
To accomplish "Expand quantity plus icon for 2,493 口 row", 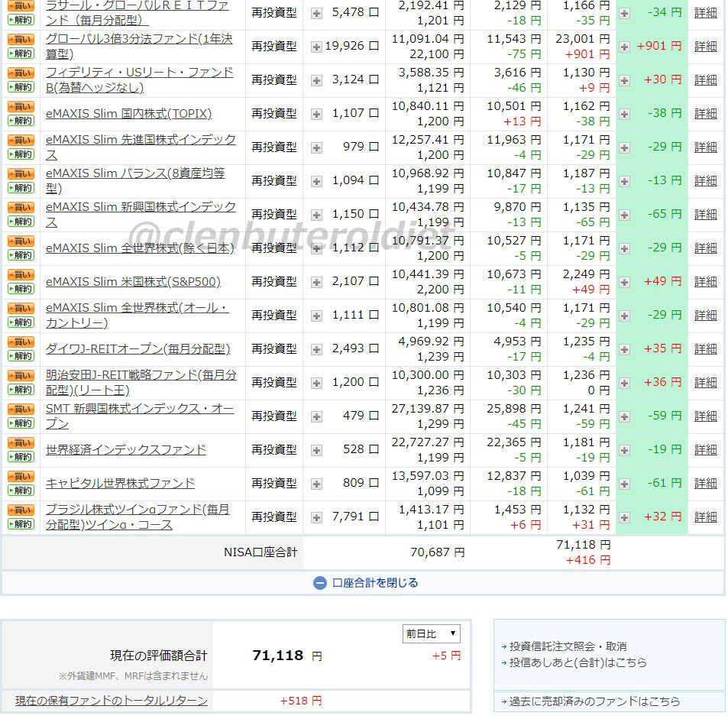I will (317, 350).
